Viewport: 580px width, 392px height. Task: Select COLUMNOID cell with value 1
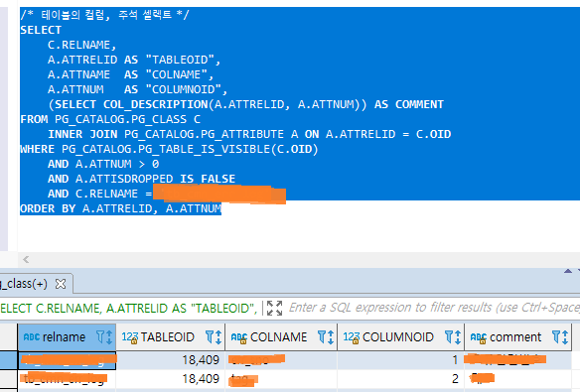401,360
